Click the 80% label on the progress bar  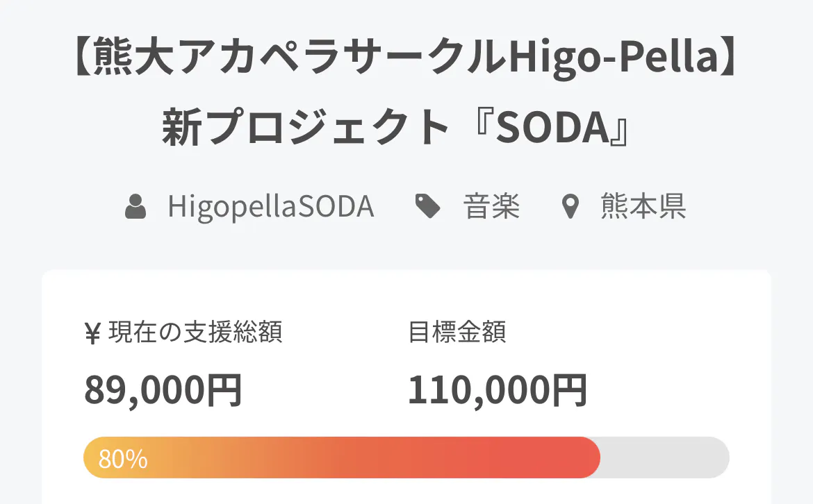[x=123, y=459]
